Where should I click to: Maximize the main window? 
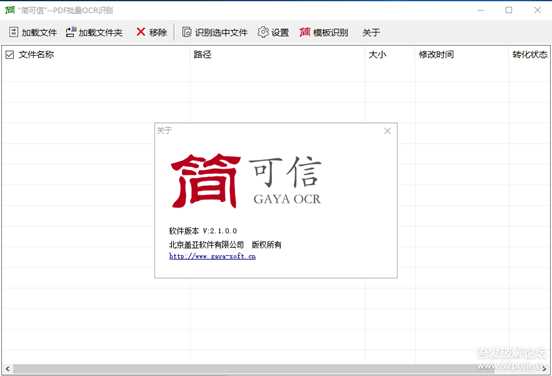click(509, 10)
